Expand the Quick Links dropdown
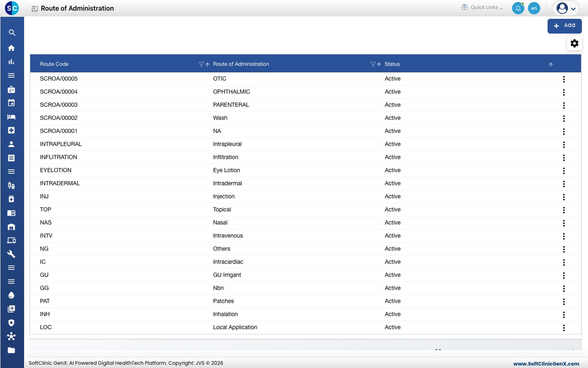 (x=482, y=7)
